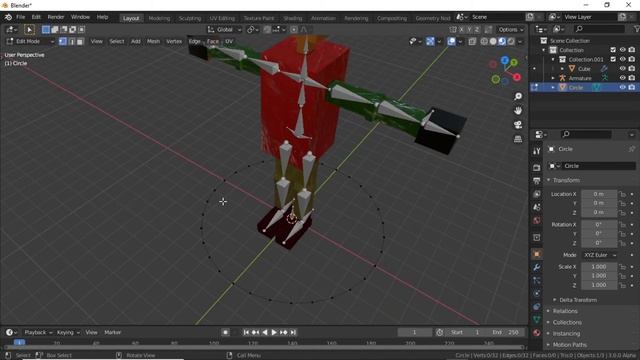Play the animation forward
The width and height of the screenshot is (640, 360).
tap(274, 332)
